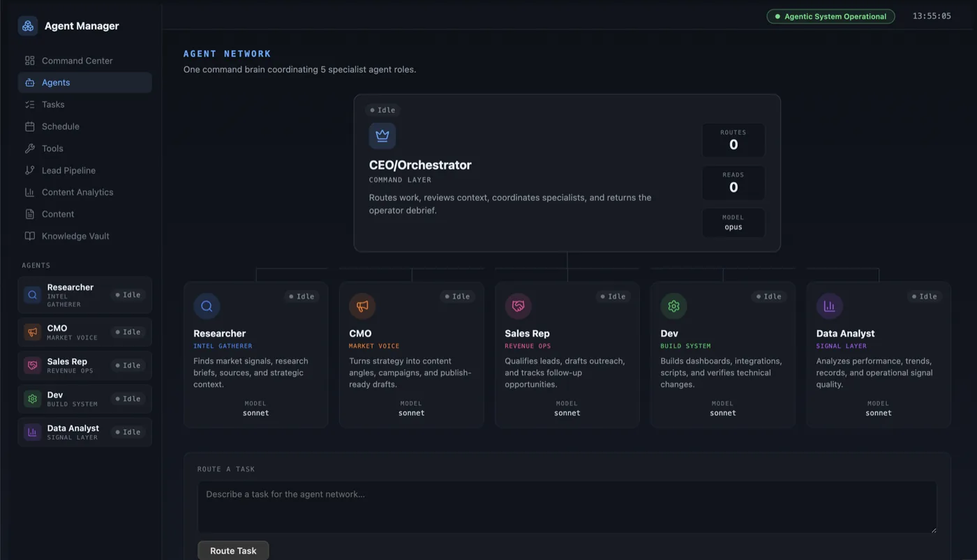
Task: Click the Researcher card title
Action: [x=220, y=333]
